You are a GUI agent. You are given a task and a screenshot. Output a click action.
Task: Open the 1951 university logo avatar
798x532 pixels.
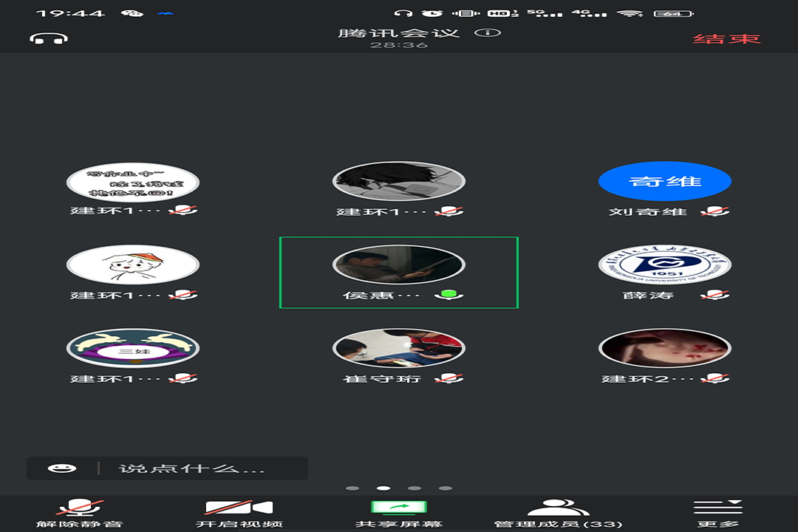click(x=664, y=265)
